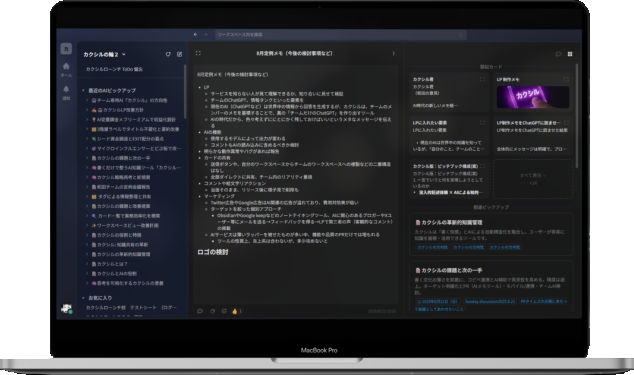The height and width of the screenshot is (375, 634).
Task: Open the notifications bell icon
Action: coord(66,89)
